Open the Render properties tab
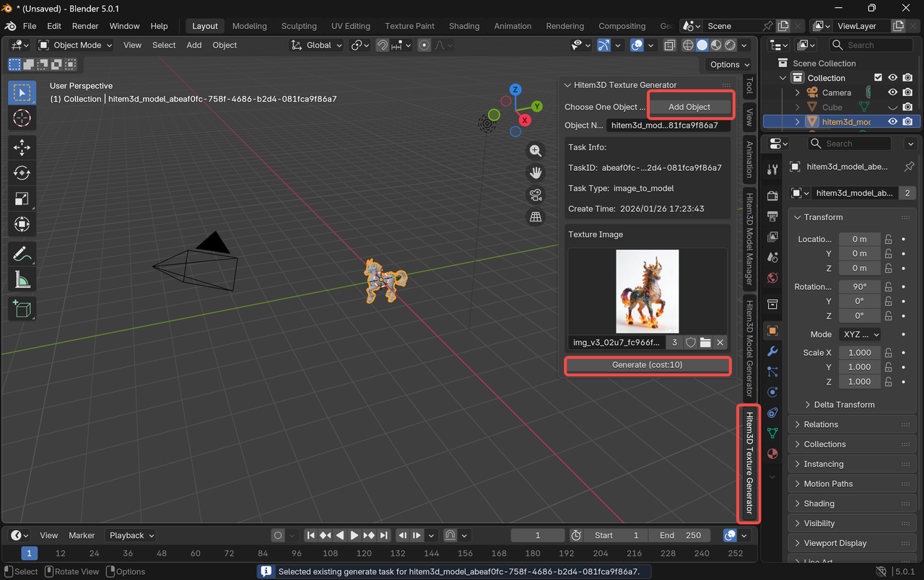This screenshot has width=924, height=580. point(772,195)
